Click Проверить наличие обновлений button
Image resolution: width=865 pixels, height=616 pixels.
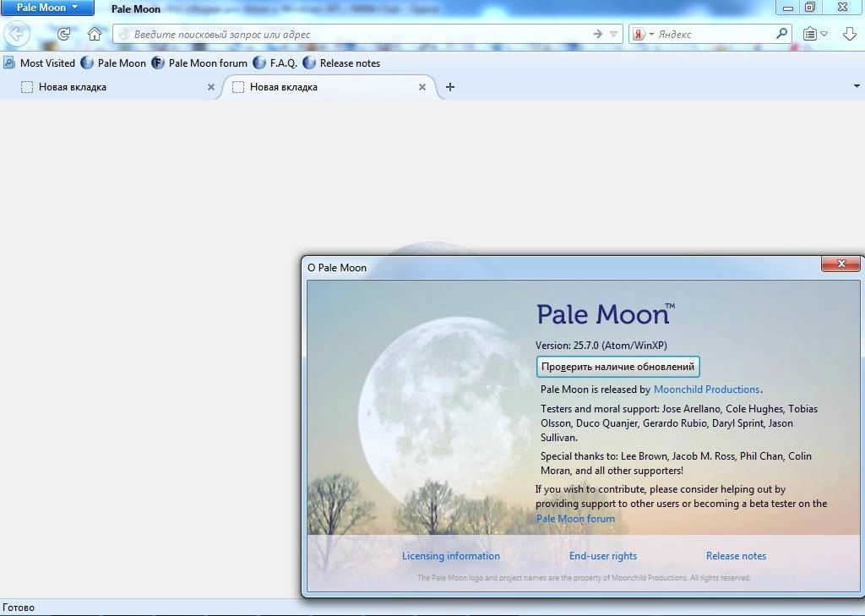coord(617,367)
